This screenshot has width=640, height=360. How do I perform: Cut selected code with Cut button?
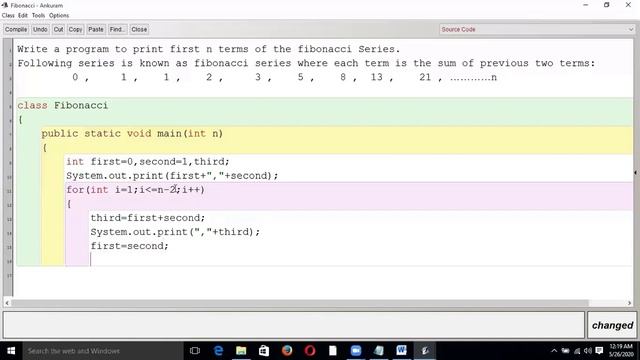click(58, 29)
